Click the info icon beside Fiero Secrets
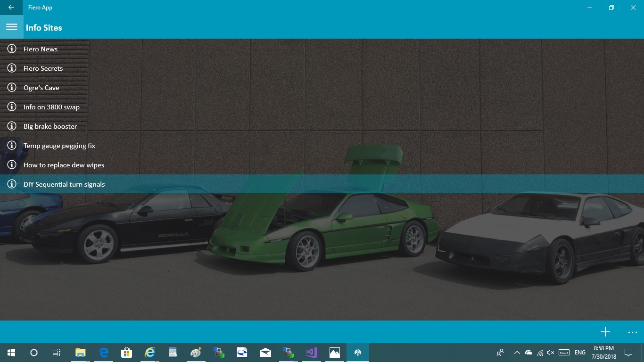The height and width of the screenshot is (362, 644). click(x=12, y=68)
